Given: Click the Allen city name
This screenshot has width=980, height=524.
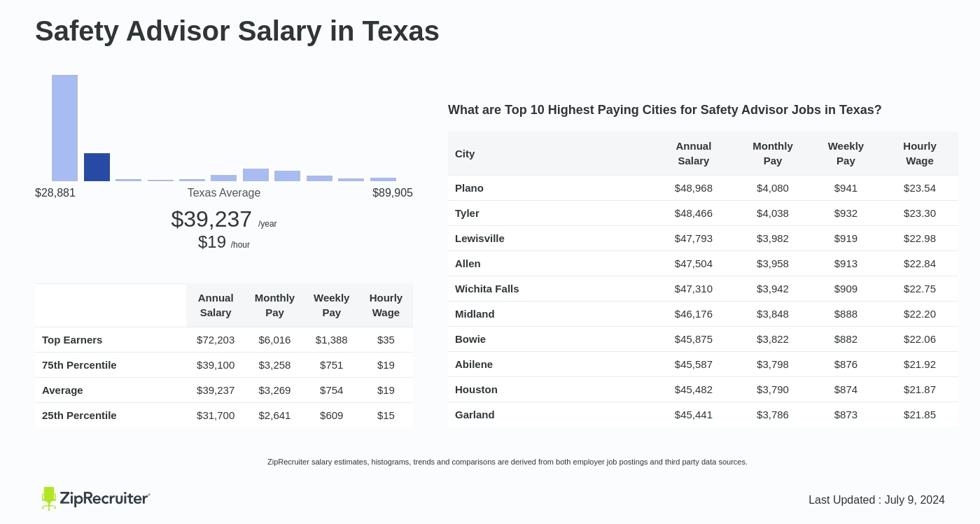Looking at the screenshot, I should 468,264.
